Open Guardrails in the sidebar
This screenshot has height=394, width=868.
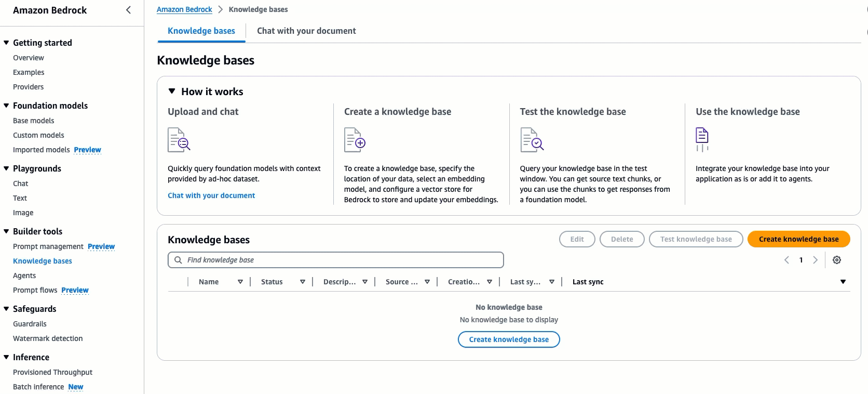[30, 324]
